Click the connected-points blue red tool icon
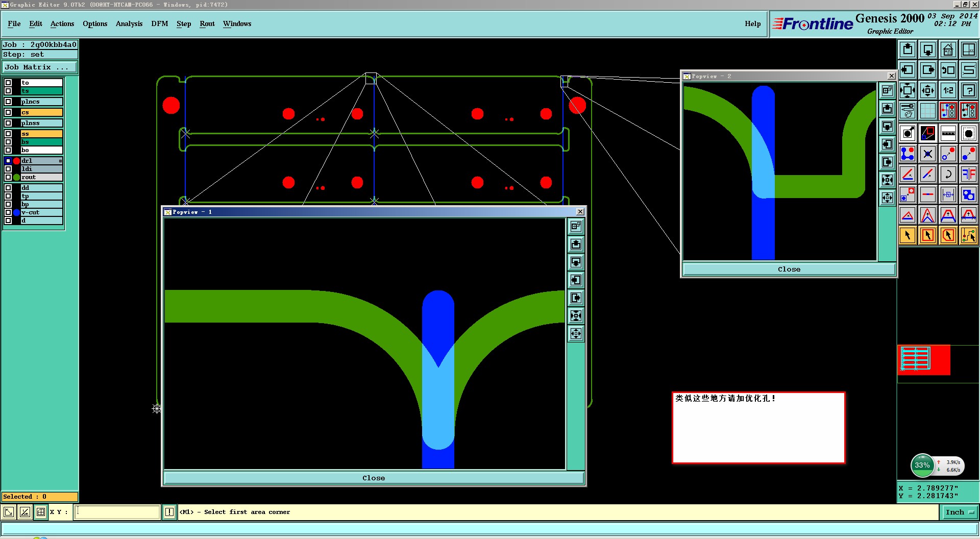The image size is (980, 539). tap(908, 154)
